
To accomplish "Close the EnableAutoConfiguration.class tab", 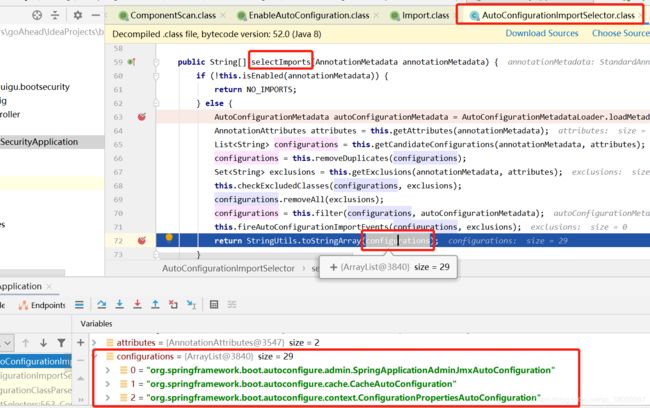I will coord(377,15).
